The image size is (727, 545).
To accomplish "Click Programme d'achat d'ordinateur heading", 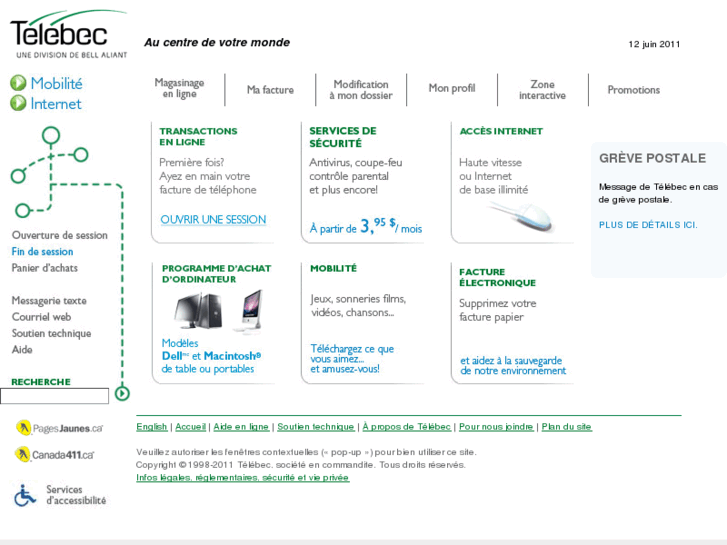I will (x=217, y=274).
